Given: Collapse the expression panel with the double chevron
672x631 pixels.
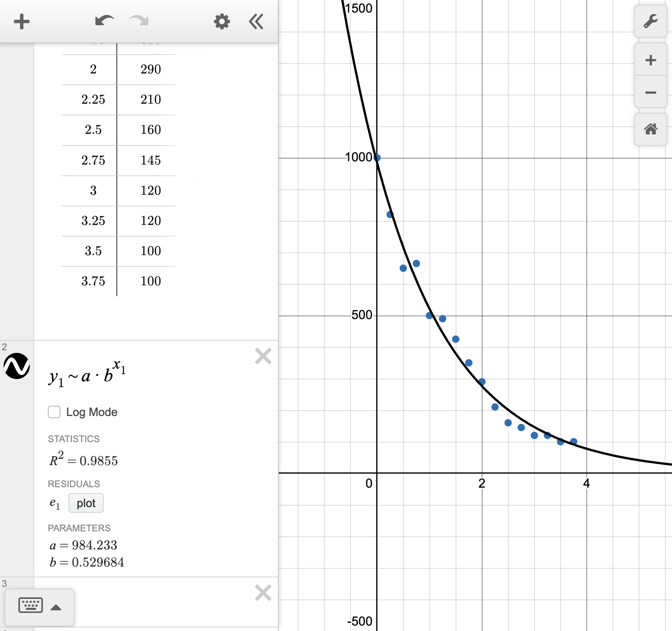Looking at the screenshot, I should 256,21.
